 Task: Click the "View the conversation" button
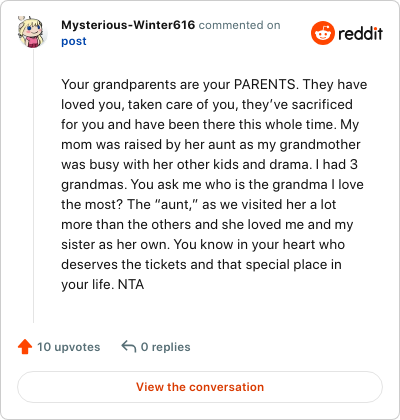coord(200,387)
